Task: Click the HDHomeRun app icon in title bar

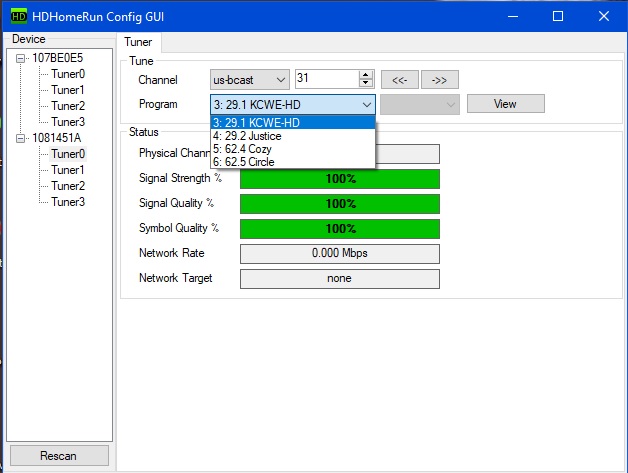Action: pos(18,16)
